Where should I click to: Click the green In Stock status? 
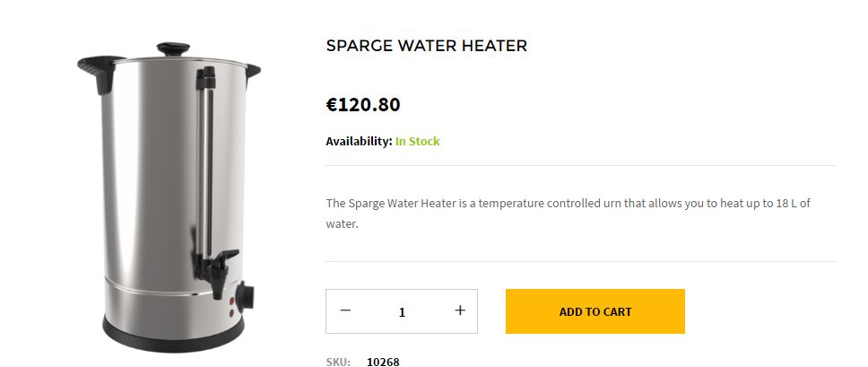point(417,142)
